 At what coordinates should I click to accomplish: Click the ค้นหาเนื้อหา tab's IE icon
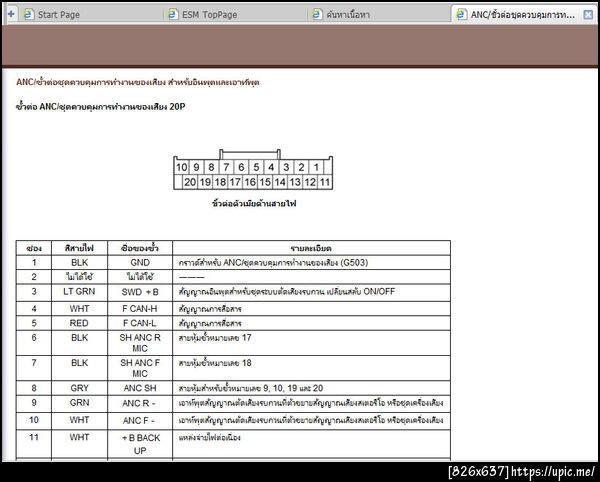click(316, 15)
